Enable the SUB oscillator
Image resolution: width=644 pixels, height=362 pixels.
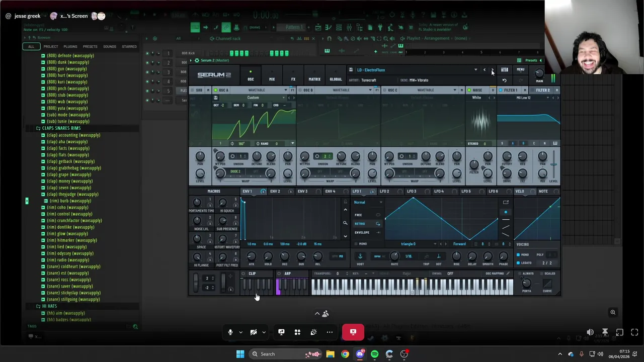coord(193,90)
